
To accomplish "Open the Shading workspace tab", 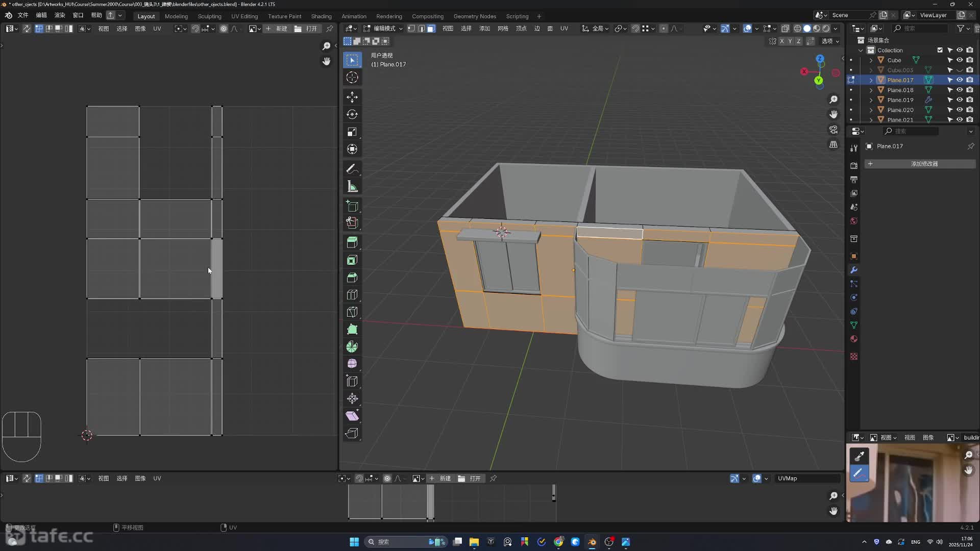I will 321,16.
